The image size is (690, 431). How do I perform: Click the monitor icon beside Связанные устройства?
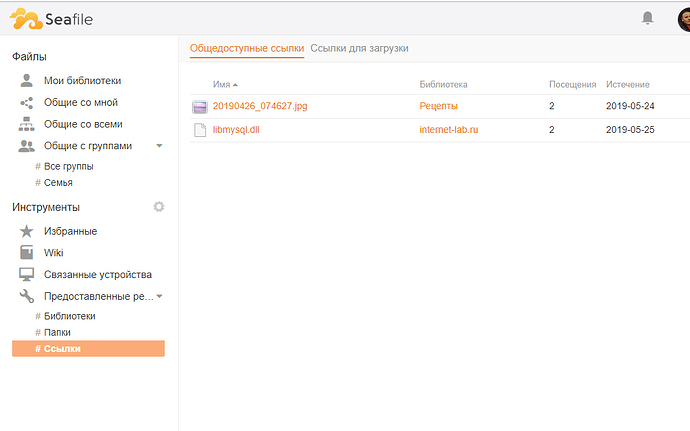[26, 274]
